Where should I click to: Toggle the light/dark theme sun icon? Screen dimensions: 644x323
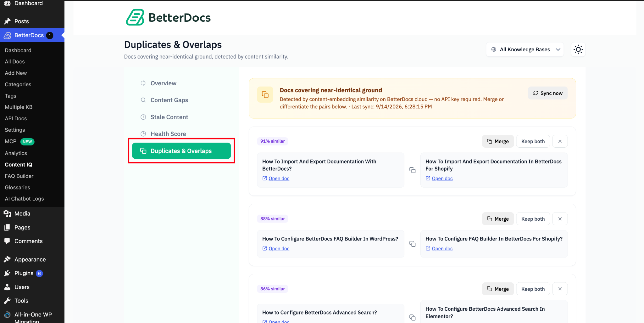578,49
